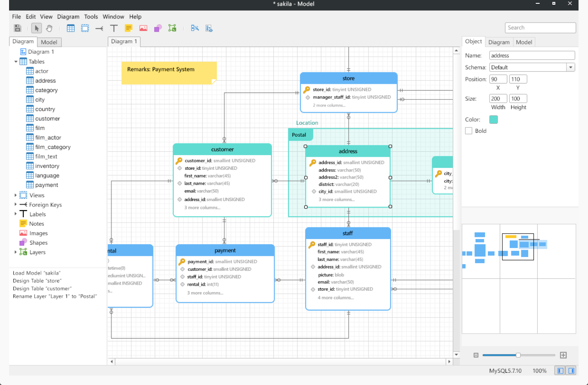The width and height of the screenshot is (588, 385).
Task: Switch to the Model tab in left panel
Action: (49, 42)
